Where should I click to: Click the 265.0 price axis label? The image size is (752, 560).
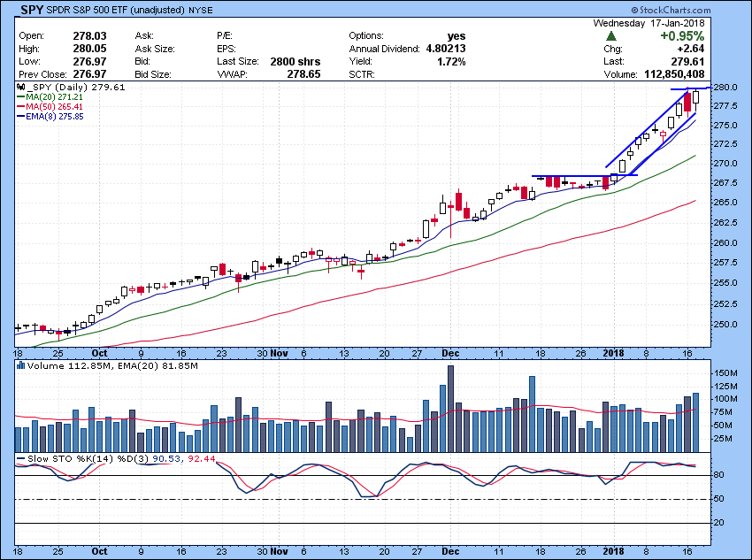727,203
